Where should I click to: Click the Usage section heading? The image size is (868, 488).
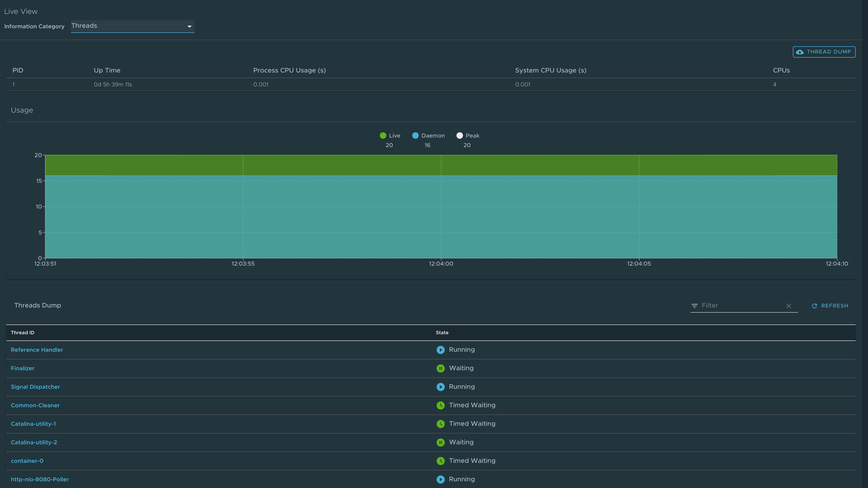pos(22,110)
